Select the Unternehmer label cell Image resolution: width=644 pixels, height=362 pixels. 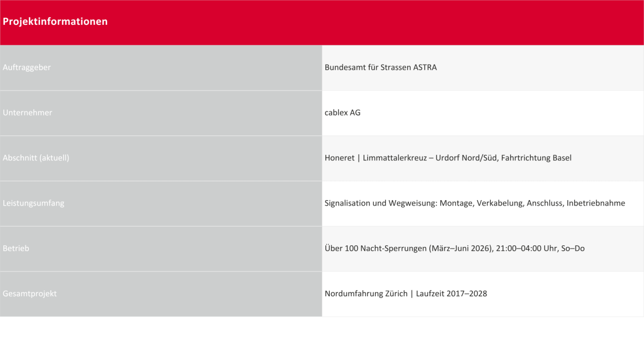tap(161, 113)
